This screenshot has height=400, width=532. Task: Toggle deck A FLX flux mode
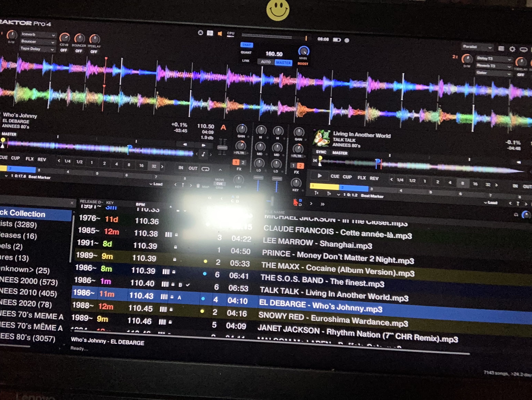click(29, 159)
